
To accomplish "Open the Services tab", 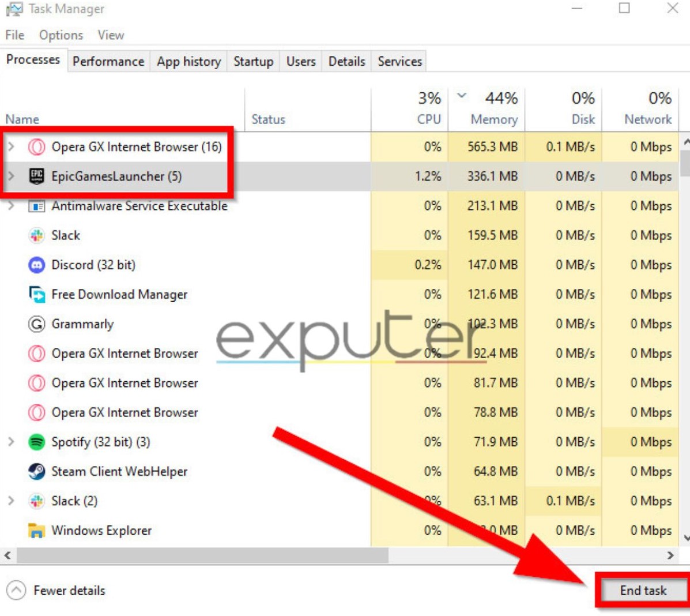I will click(x=399, y=61).
